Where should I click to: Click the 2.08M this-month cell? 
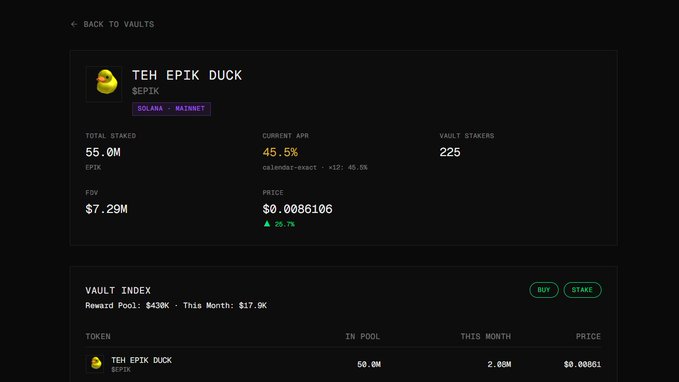pyautogui.click(x=499, y=365)
